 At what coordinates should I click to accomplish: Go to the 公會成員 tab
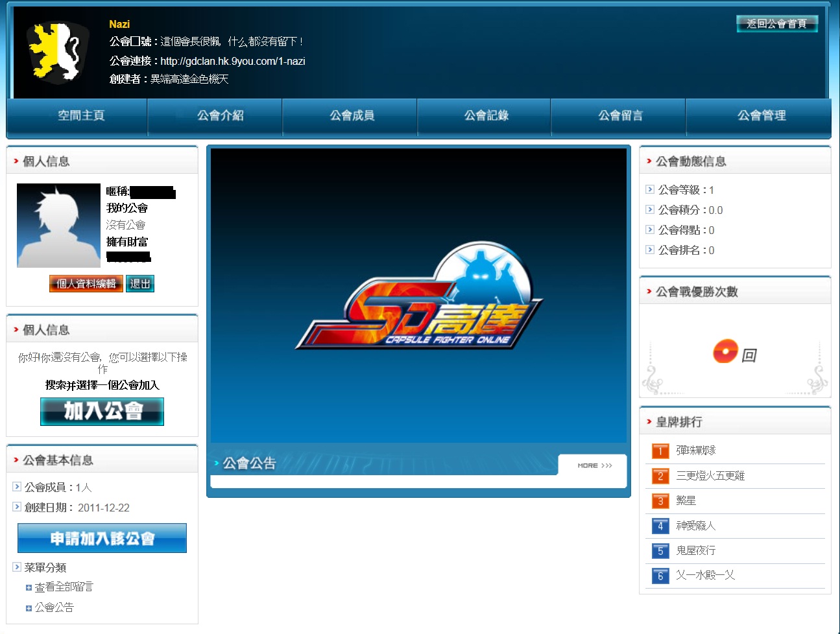(x=352, y=115)
